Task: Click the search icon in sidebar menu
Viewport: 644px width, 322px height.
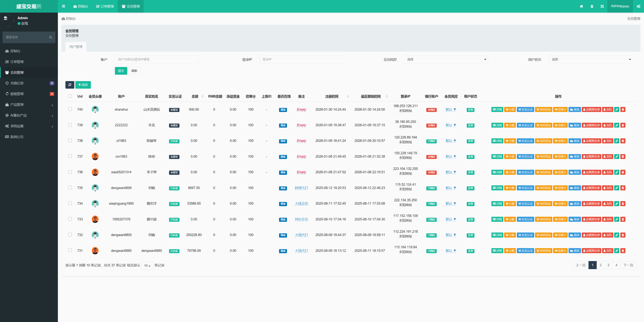Action: tap(51, 37)
